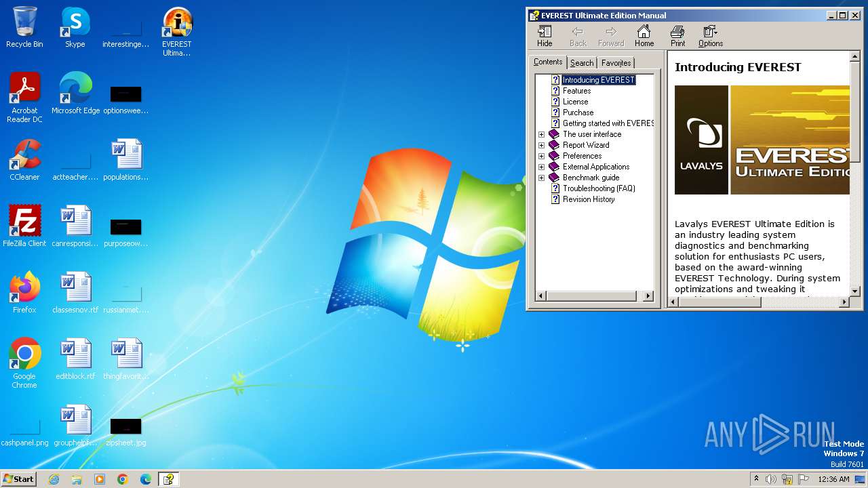This screenshot has width=868, height=488.
Task: Open the Purchase topic
Action: click(578, 113)
